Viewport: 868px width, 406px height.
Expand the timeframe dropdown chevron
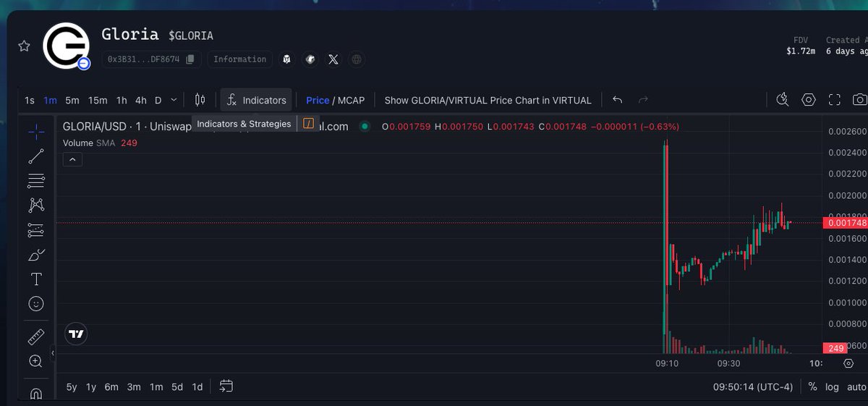click(x=174, y=101)
